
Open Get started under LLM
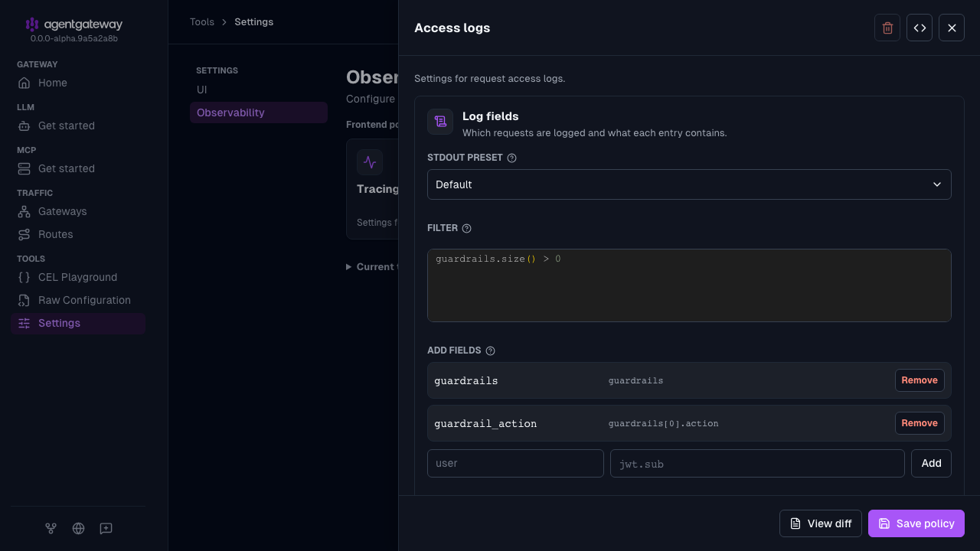coord(78,126)
